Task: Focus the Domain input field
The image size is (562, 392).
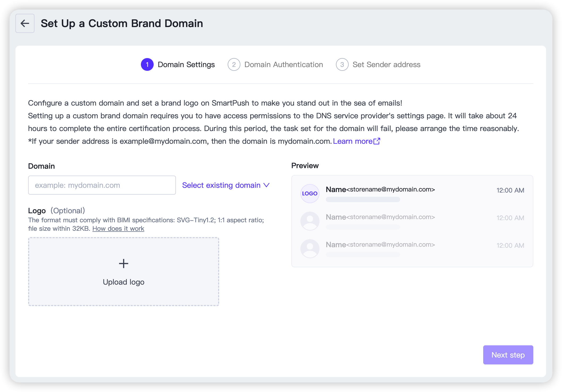Action: pos(102,185)
